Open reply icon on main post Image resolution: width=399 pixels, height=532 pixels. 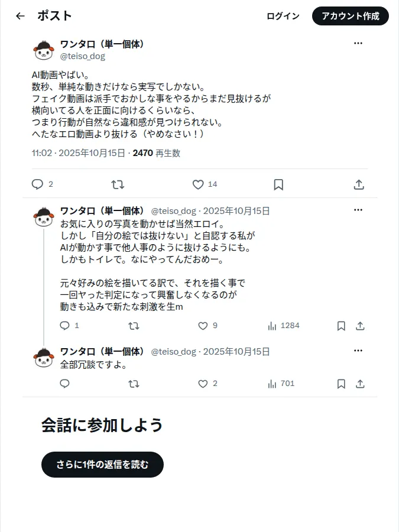point(37,184)
